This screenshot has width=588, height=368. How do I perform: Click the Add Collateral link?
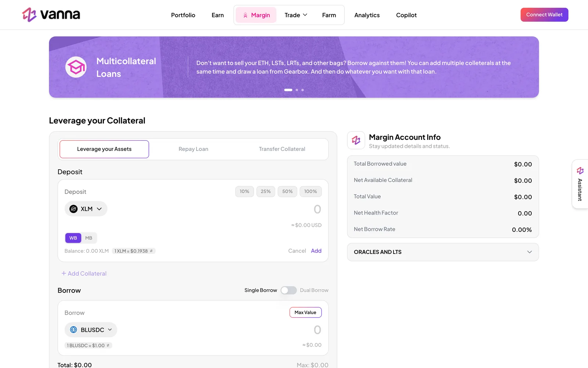tap(84, 273)
